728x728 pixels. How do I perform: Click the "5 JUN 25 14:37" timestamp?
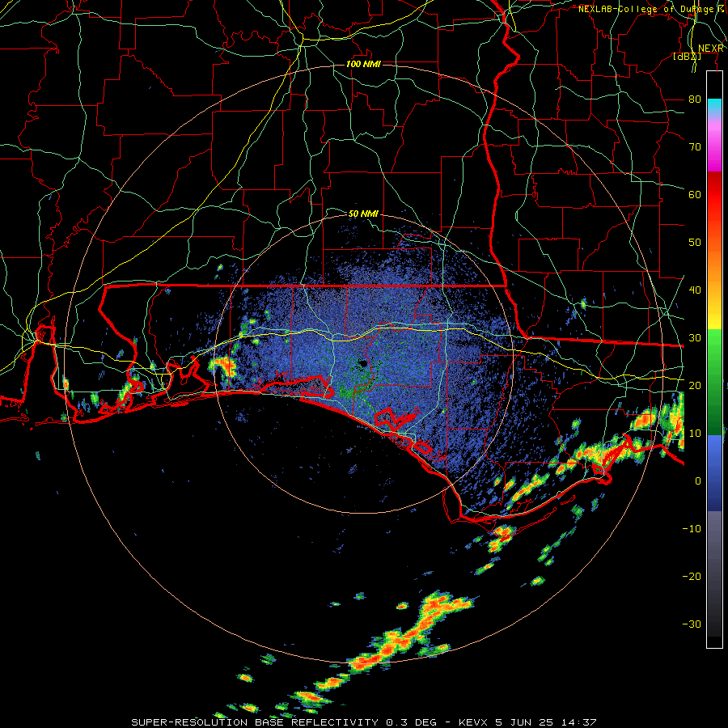pos(544,722)
